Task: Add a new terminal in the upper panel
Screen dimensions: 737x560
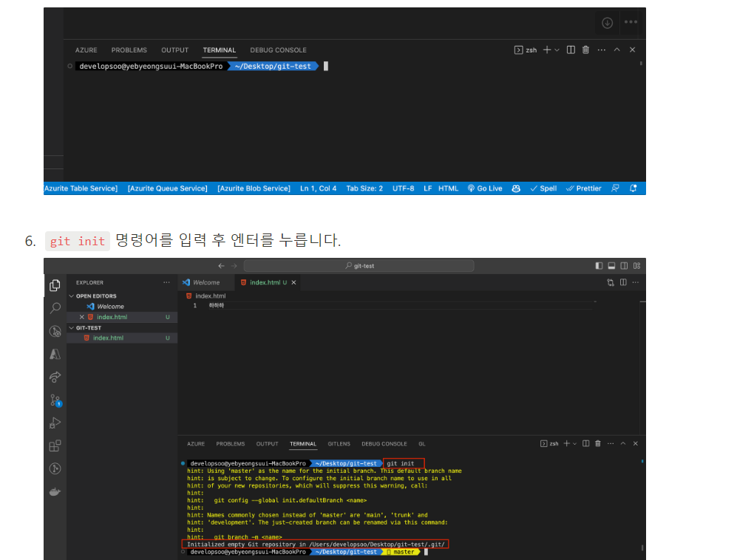Action: (546, 49)
